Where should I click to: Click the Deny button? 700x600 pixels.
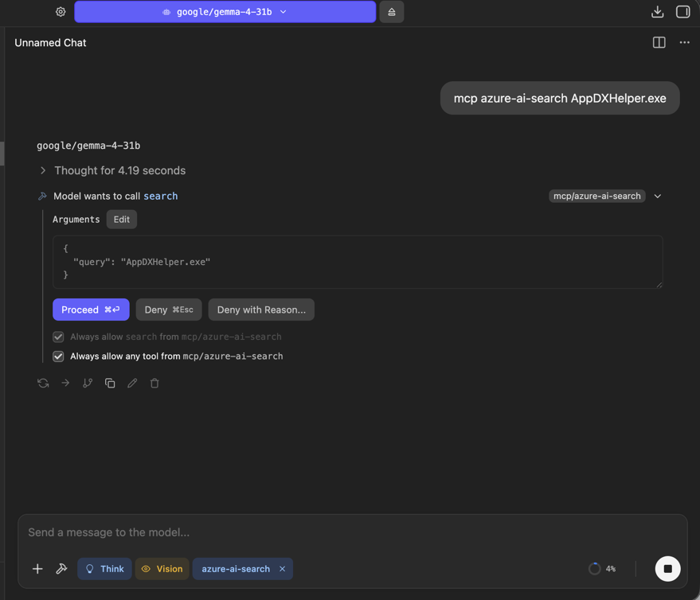(x=169, y=310)
